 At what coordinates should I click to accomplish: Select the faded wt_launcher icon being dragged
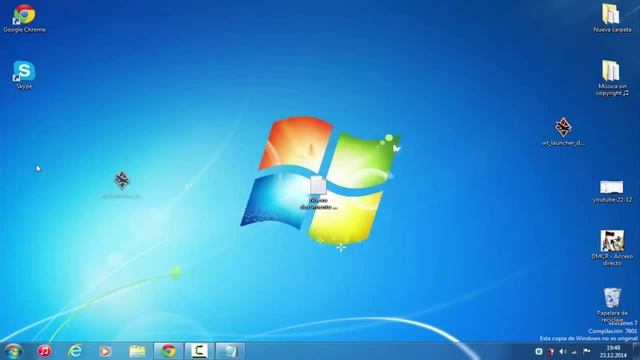tap(121, 184)
